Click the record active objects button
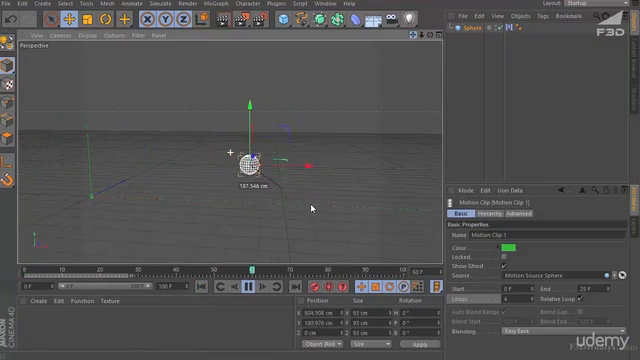Viewport: 640px width, 360px height. point(314,287)
